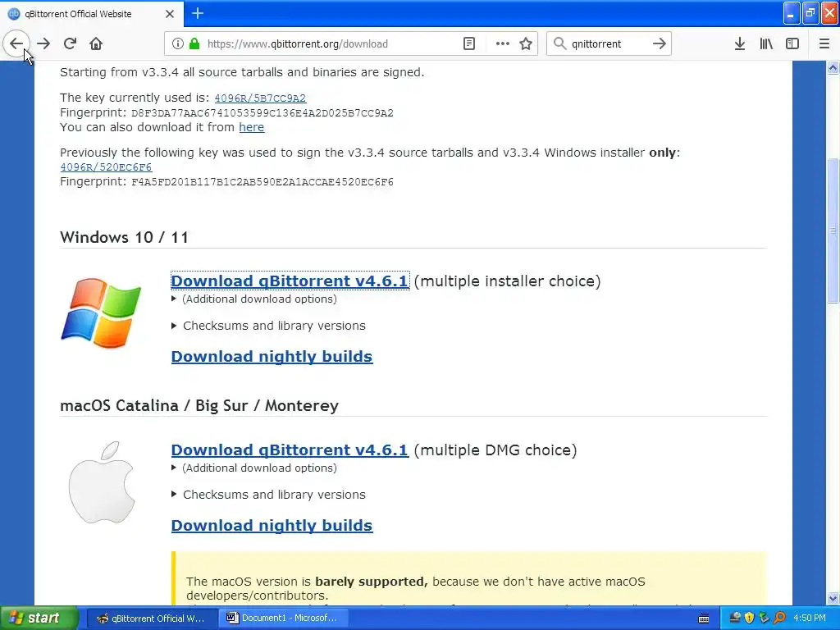Download the key from 'here' link
840x630 pixels.
click(251, 127)
